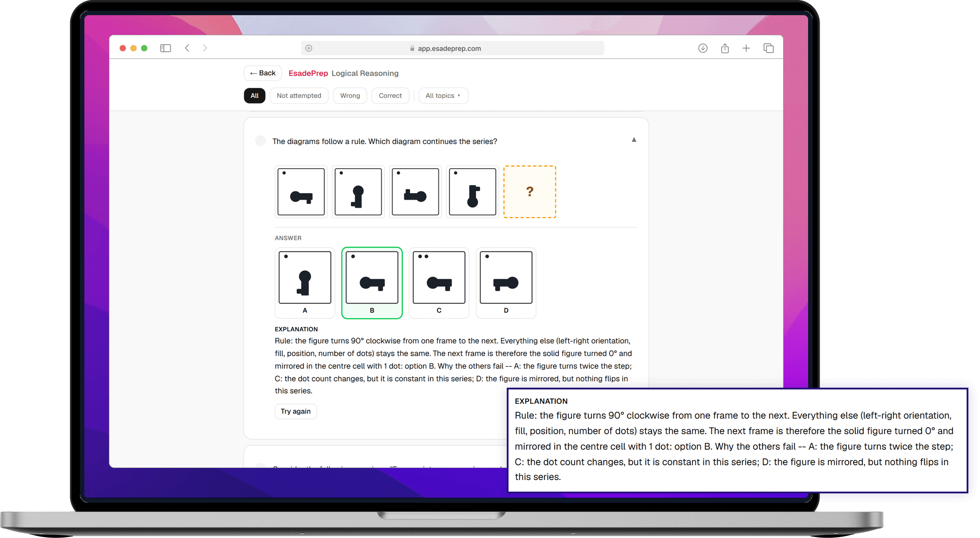Click the third series diagram
This screenshot has width=980, height=538.
click(x=415, y=192)
